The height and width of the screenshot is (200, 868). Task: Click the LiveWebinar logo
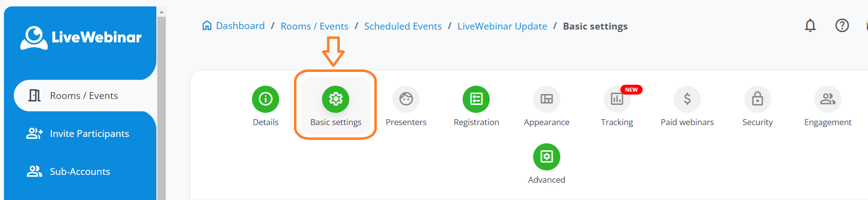[x=81, y=37]
